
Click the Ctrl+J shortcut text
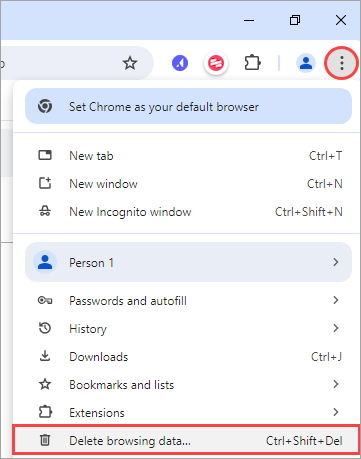pos(326,357)
